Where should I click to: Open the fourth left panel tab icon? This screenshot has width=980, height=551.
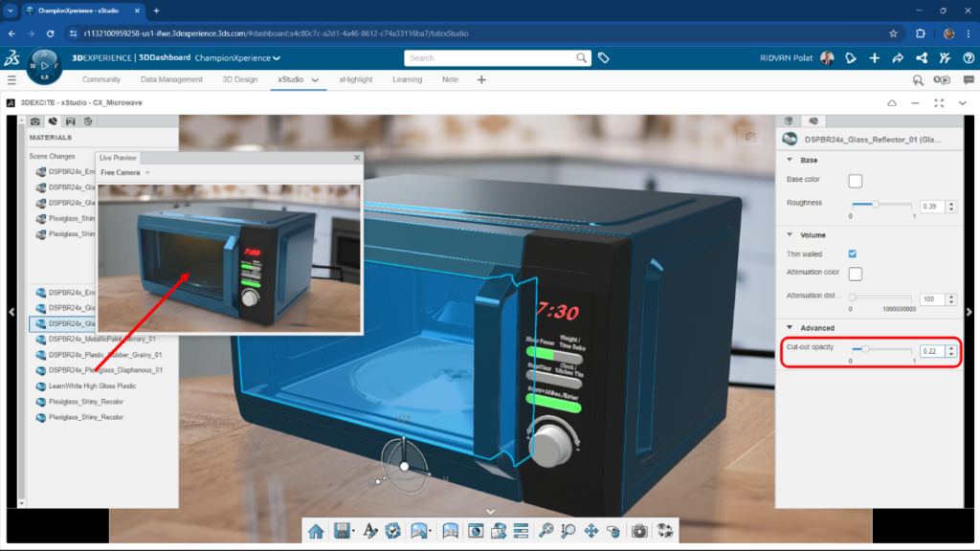[88, 121]
